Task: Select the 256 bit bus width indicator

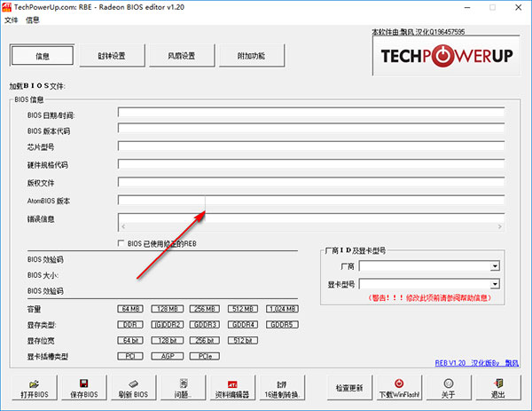Action: (205, 340)
